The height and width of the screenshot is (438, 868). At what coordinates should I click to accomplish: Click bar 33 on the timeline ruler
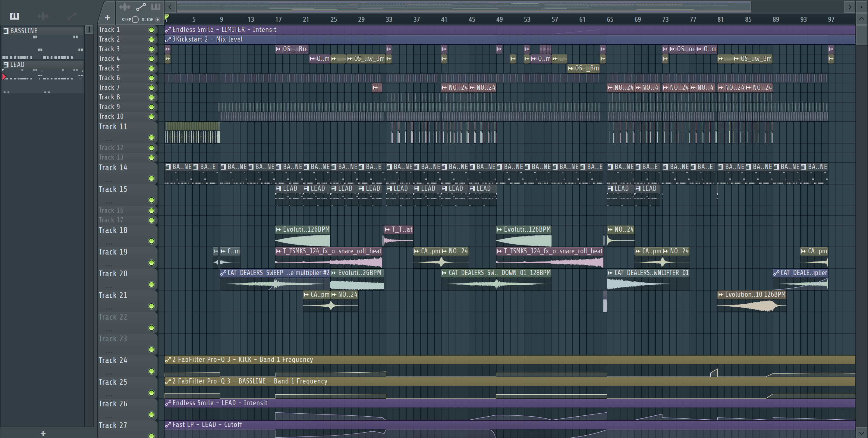coord(389,20)
